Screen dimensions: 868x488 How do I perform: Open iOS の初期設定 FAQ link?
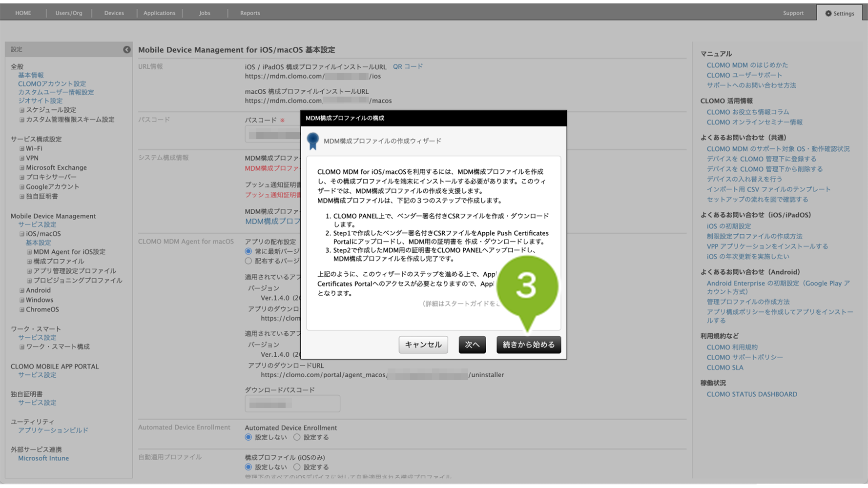(729, 226)
